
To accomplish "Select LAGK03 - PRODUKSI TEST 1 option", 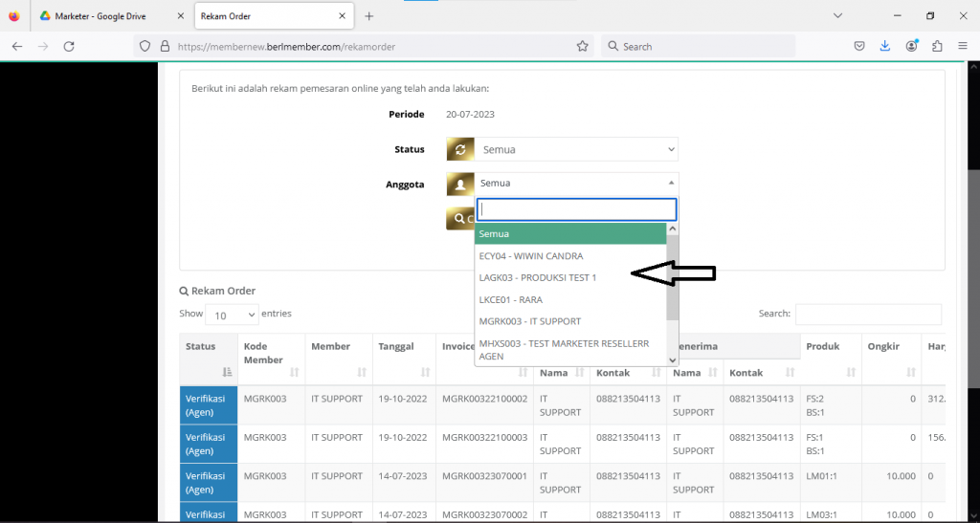I will [x=538, y=277].
